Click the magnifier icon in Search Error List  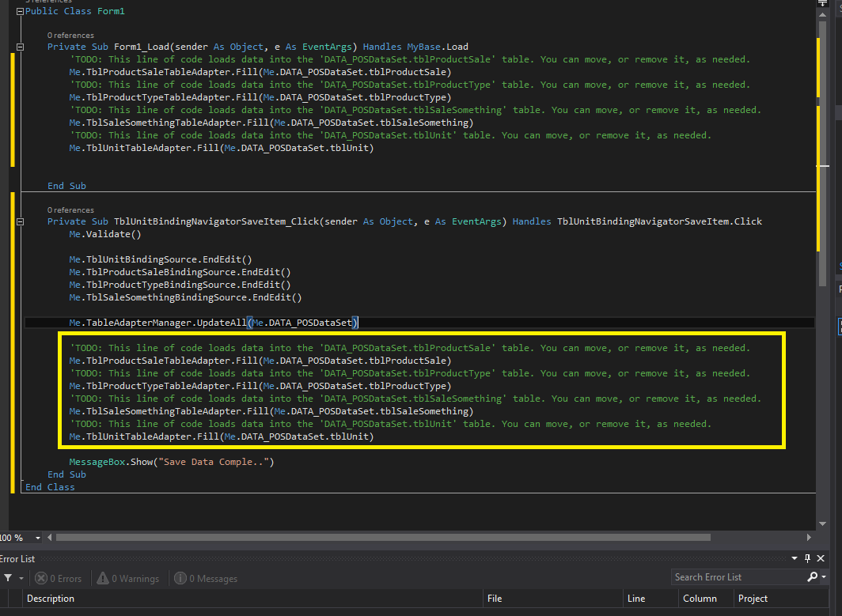812,577
